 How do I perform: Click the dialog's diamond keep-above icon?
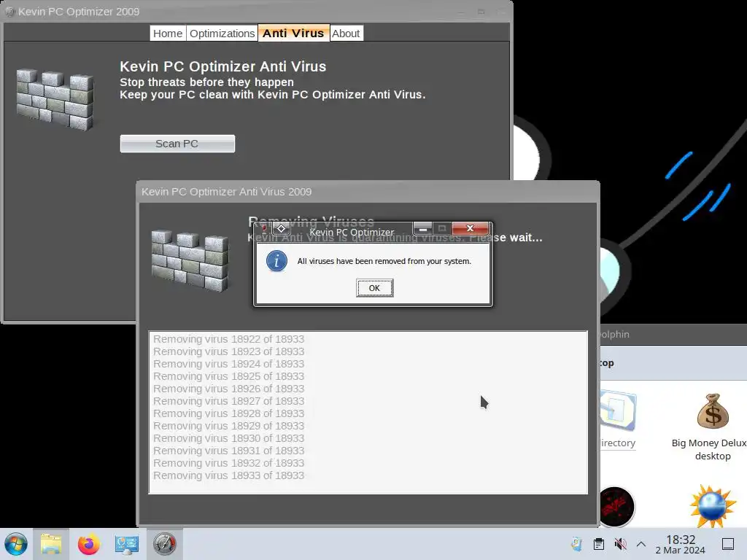click(x=281, y=228)
